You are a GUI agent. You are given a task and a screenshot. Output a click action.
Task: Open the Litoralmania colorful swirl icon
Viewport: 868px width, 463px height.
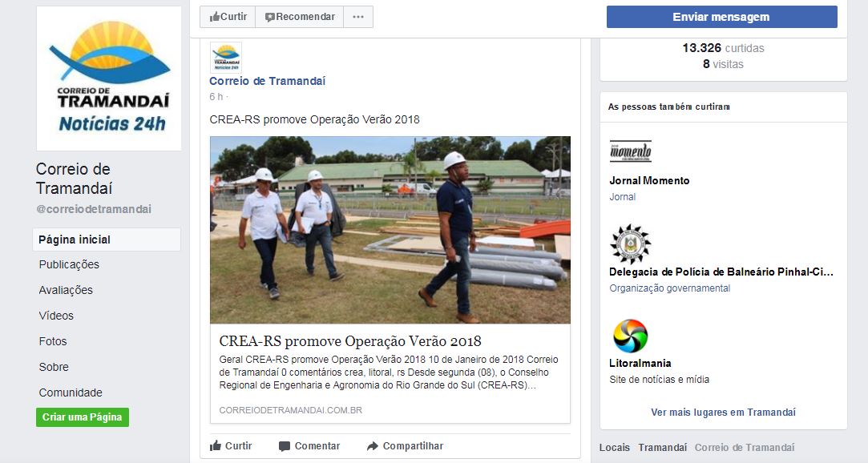(631, 336)
